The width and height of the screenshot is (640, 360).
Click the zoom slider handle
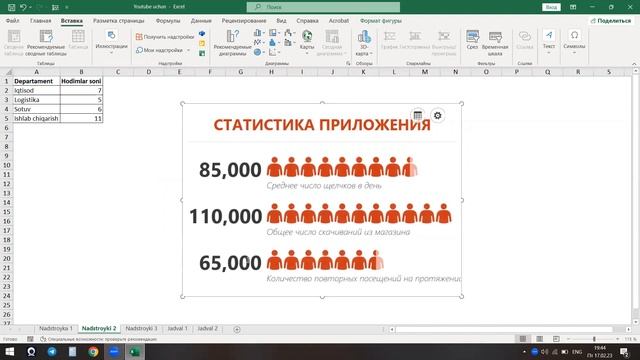pyautogui.click(x=594, y=339)
